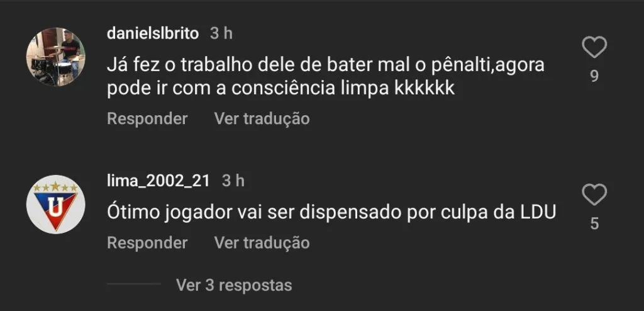The image size is (644, 311).
Task: Like danielslbrito's comment with the heart
Action: pos(594,47)
